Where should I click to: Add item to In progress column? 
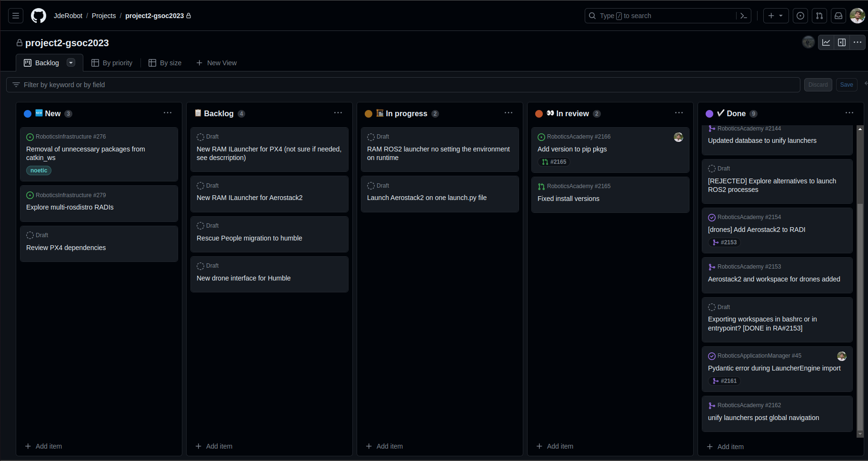[x=384, y=446]
